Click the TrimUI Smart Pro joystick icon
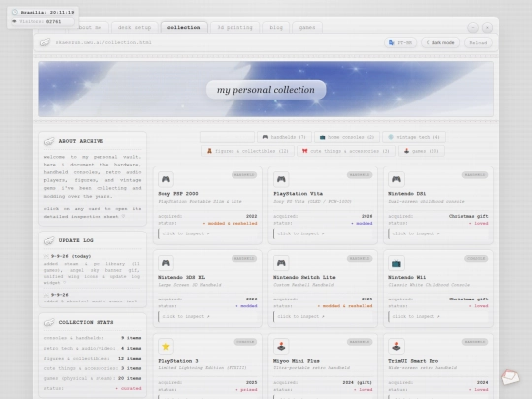 point(396,346)
